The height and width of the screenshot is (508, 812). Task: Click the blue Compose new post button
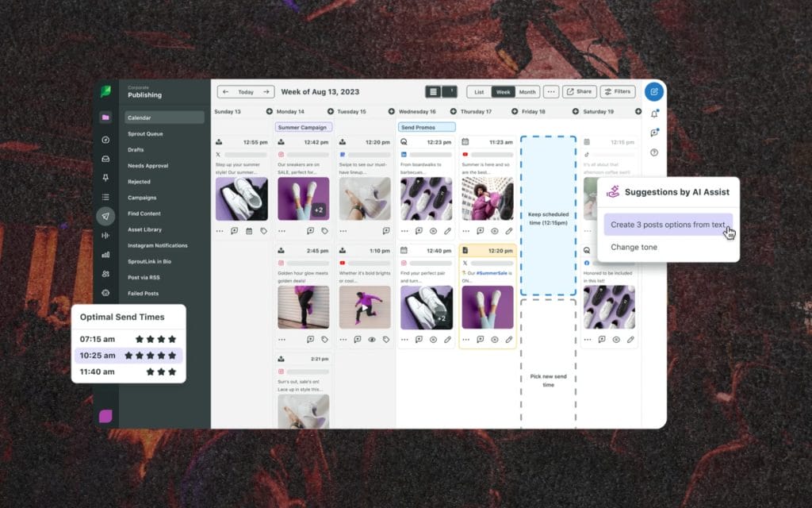[x=653, y=92]
